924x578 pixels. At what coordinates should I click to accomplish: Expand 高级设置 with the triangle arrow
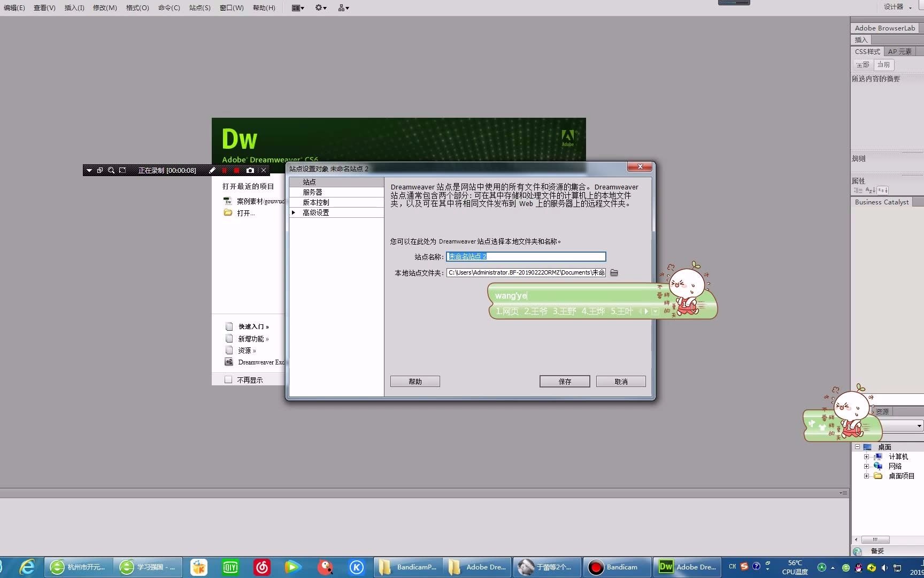point(294,212)
